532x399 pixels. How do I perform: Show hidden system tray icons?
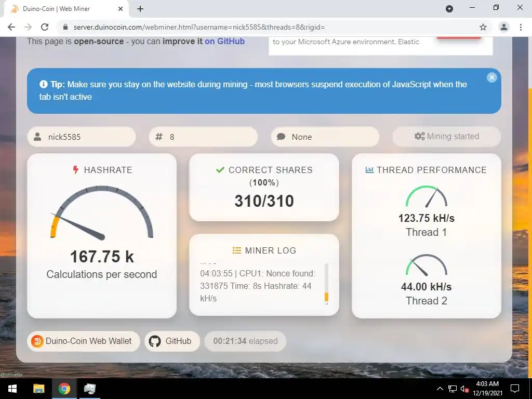(440, 389)
